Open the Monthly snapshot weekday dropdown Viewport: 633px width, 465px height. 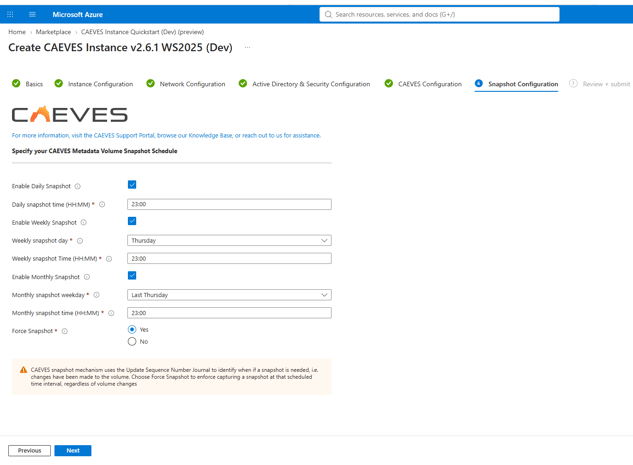pos(229,295)
